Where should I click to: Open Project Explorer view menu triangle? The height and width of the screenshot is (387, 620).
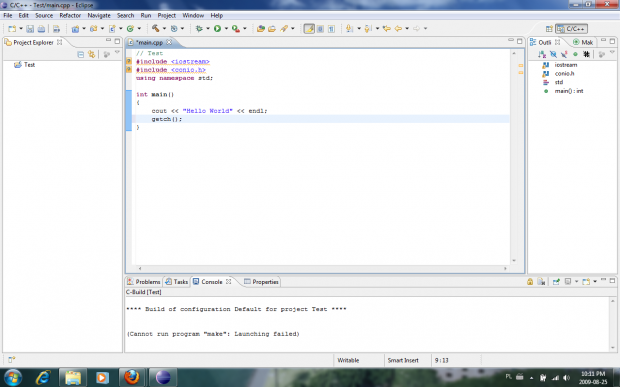pos(117,53)
